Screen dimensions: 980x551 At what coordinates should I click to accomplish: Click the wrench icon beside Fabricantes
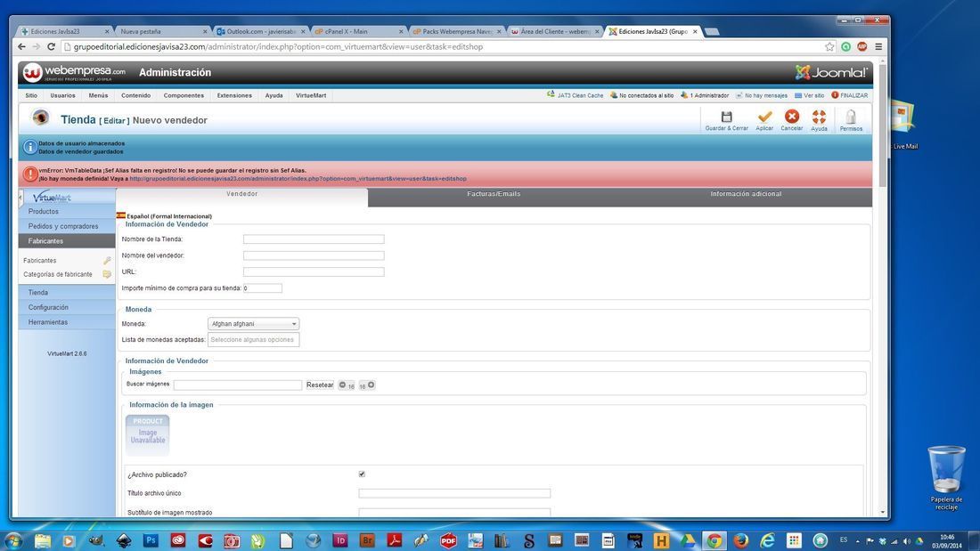click(107, 261)
